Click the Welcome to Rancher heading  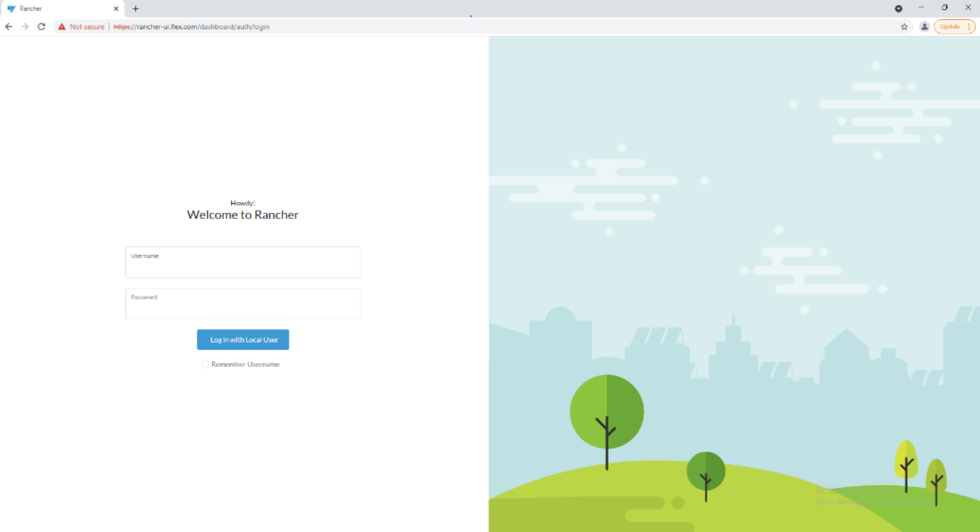pos(243,215)
